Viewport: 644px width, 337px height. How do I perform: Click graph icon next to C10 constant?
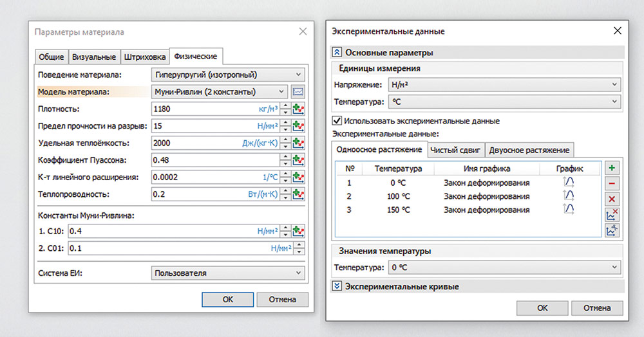click(x=298, y=231)
